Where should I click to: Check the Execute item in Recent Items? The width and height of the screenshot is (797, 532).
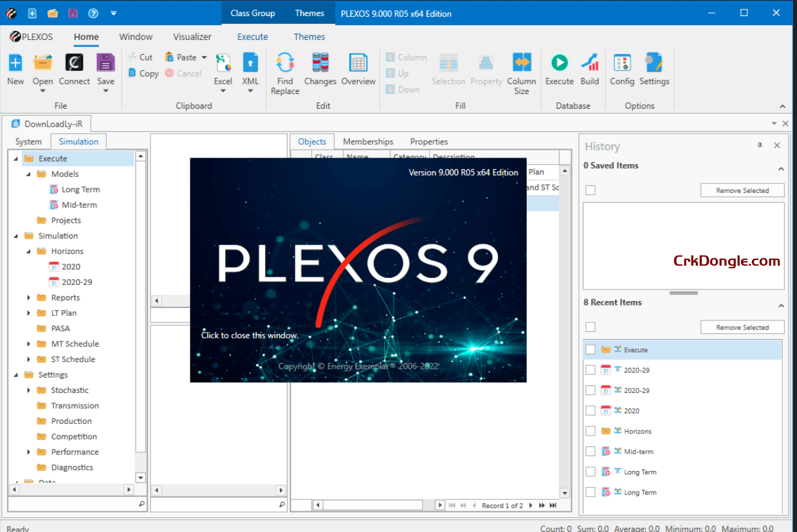pyautogui.click(x=591, y=349)
